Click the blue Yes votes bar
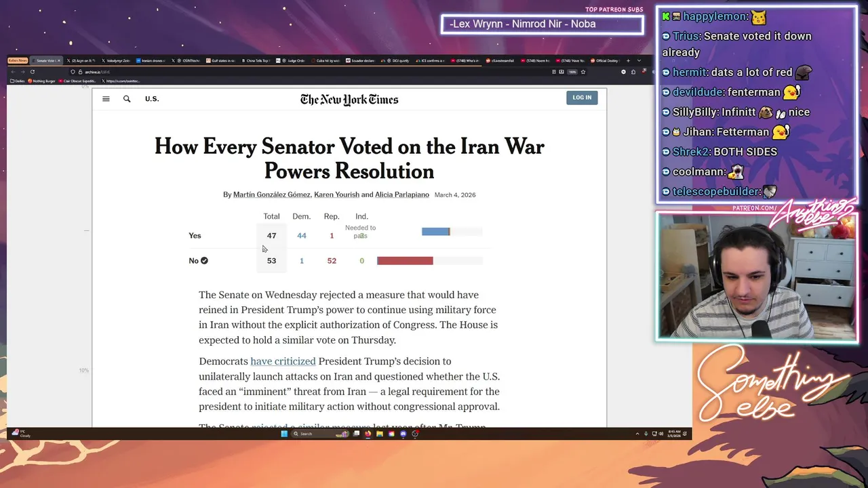The image size is (868, 488). [435, 232]
